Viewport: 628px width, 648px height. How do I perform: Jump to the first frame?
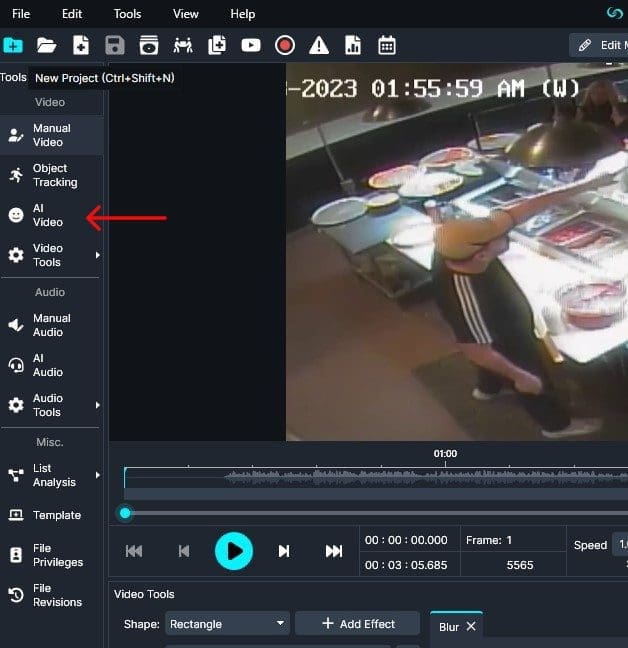[x=134, y=551]
